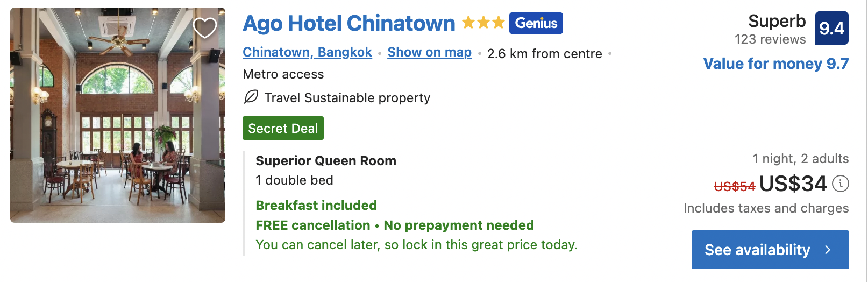868x282 pixels.
Task: Click the 123 reviews text
Action: pyautogui.click(x=770, y=39)
